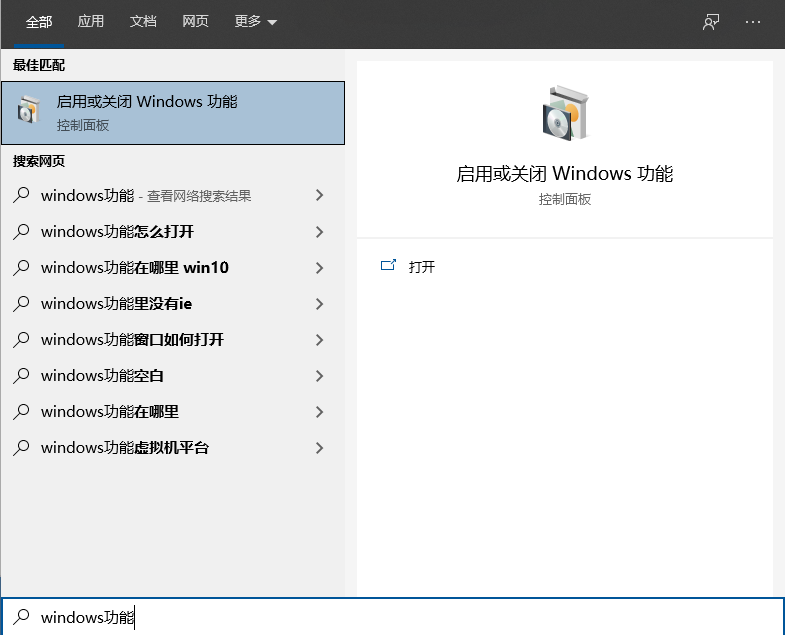Expand arrow for windows功能虚拟机平台
This screenshot has width=785, height=635.
[x=319, y=448]
